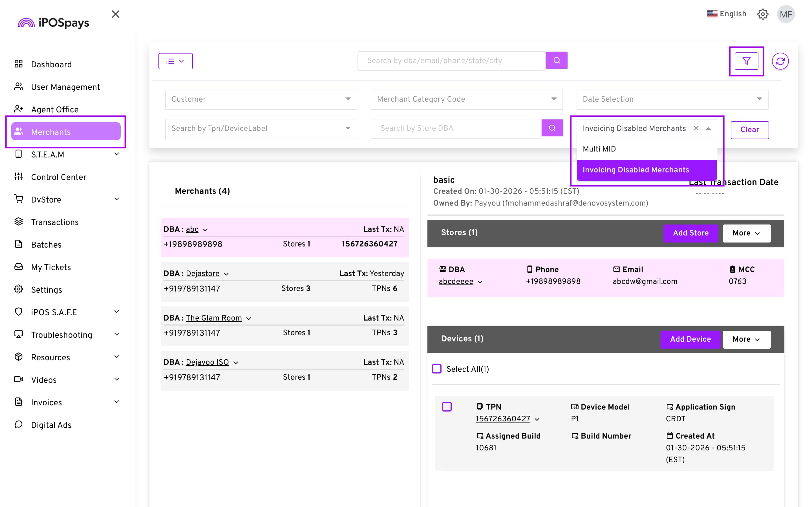Screen dimensions: 812x507
Task: Expand the Date Selection dropdown
Action: point(672,99)
